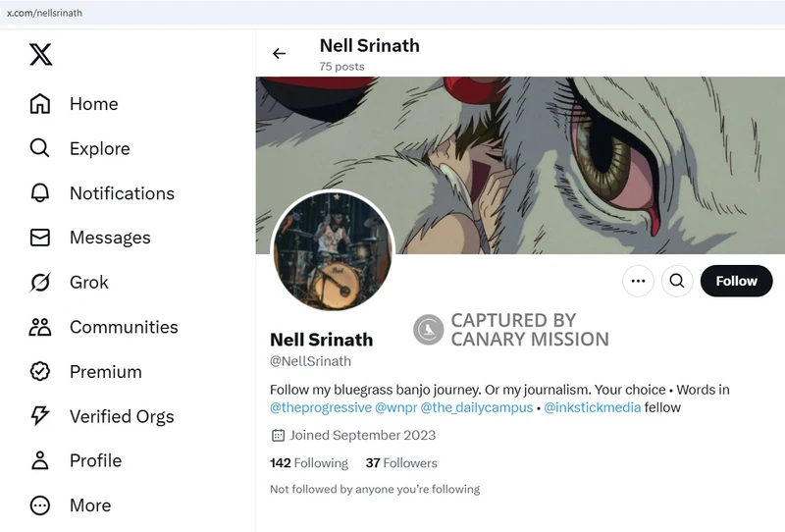The height and width of the screenshot is (532, 785).
Task: Open Verified Orgs lightning icon
Action: pos(40,416)
